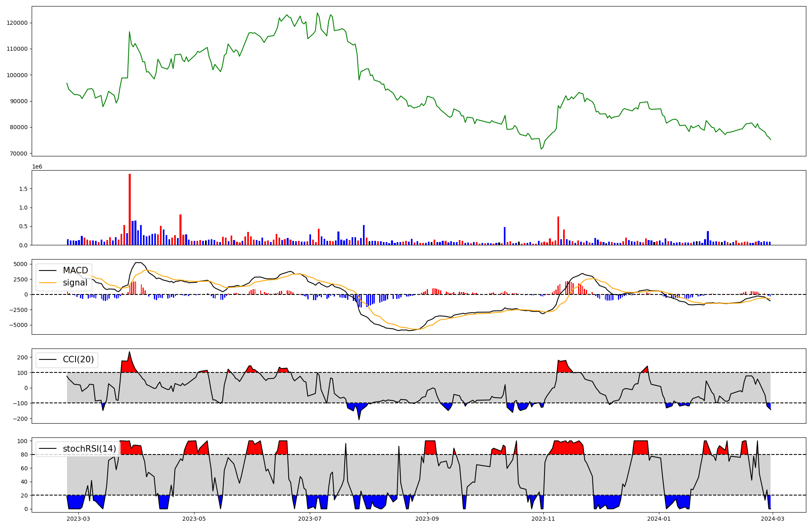Click the 120000 price axis label
Image resolution: width=812 pixels, height=528 pixels.
coord(17,23)
